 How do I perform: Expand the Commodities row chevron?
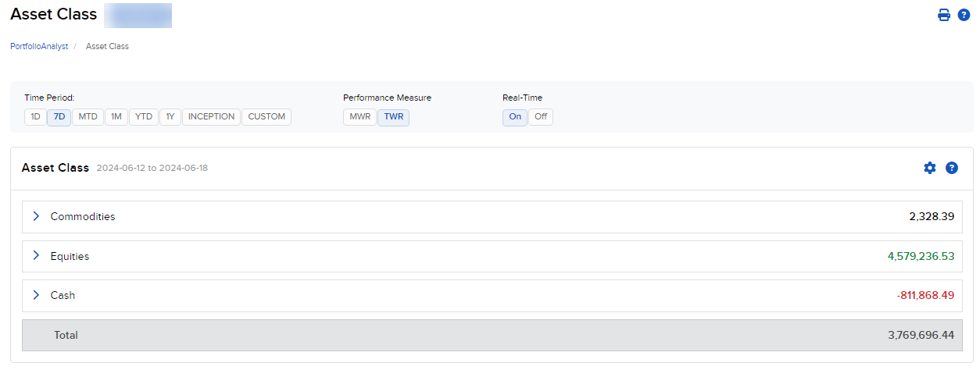(36, 216)
